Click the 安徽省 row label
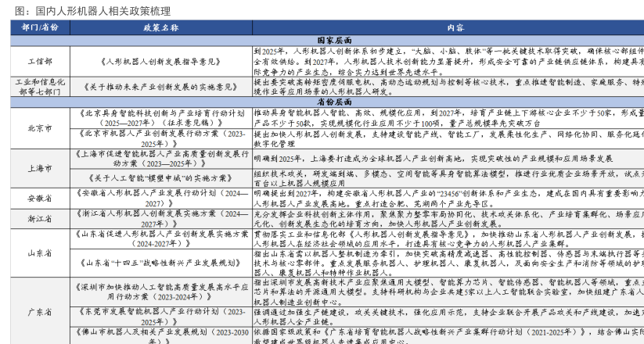 point(40,198)
